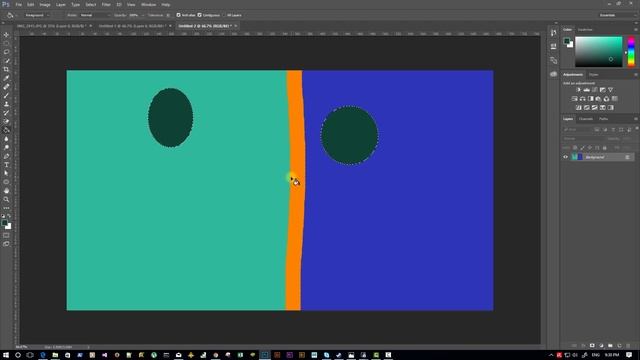The width and height of the screenshot is (640, 360).
Task: Select the Paint Bucket tool in toolbox
Action: pos(6,130)
